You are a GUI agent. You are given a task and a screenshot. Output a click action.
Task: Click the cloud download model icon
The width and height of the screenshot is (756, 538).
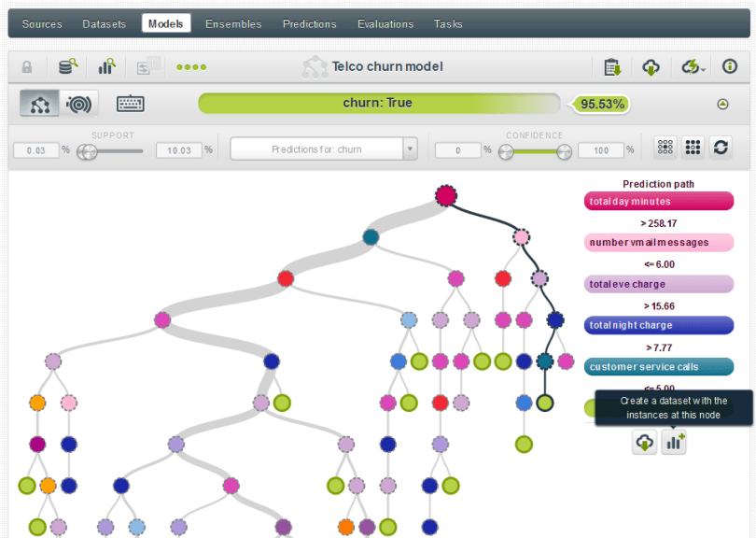click(x=651, y=66)
